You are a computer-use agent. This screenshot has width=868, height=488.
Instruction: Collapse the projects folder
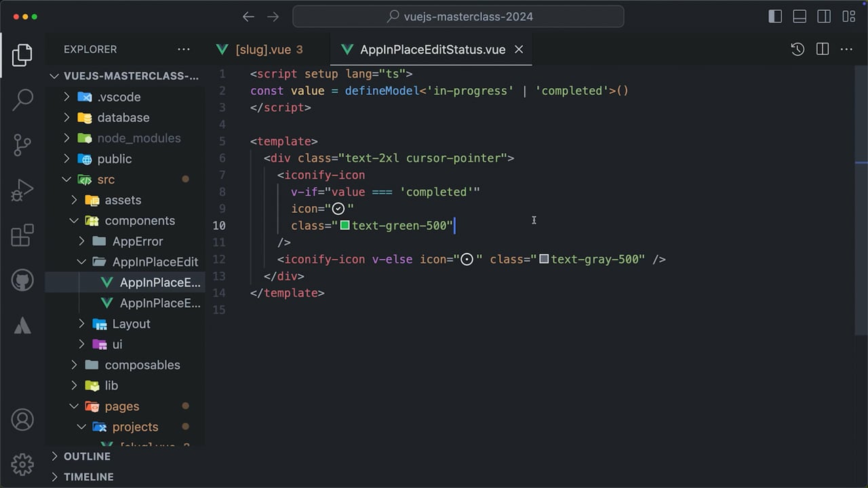pyautogui.click(x=125, y=427)
